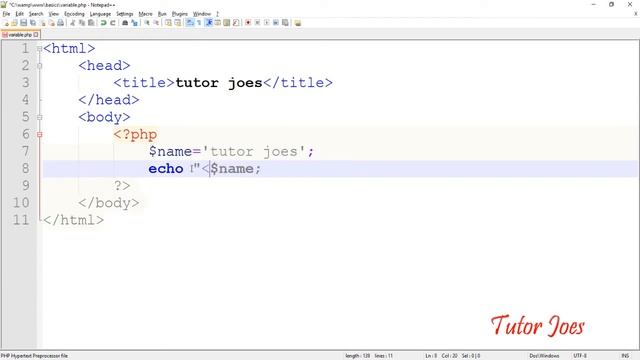Click the PHP Hypertext Preprocessor file status text
The image size is (640, 360).
pos(34,356)
